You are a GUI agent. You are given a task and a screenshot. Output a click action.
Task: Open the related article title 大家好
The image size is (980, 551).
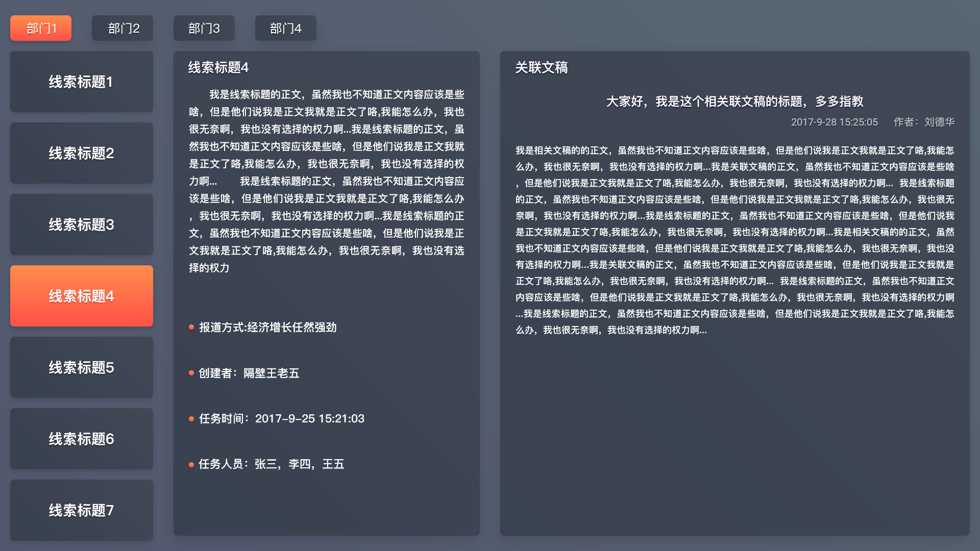734,102
